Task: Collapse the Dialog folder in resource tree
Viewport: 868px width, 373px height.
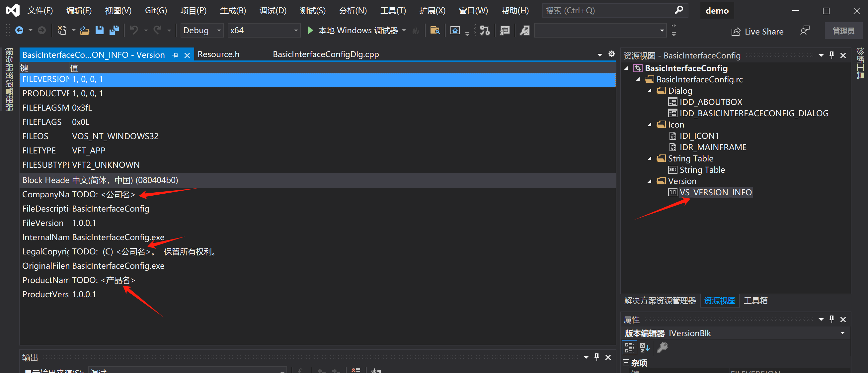Action: tap(649, 91)
